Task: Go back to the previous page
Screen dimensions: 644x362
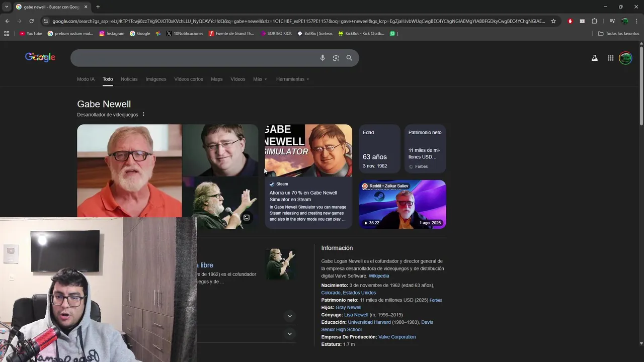Action: point(7,21)
